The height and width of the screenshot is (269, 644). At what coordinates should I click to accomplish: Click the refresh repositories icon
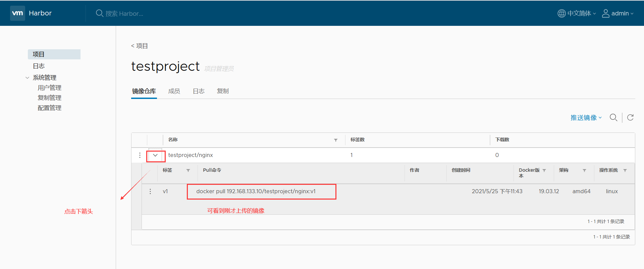(x=630, y=117)
